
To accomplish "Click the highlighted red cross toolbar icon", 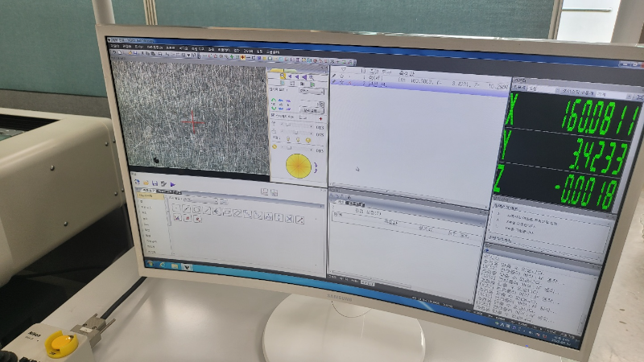I will coord(243,57).
